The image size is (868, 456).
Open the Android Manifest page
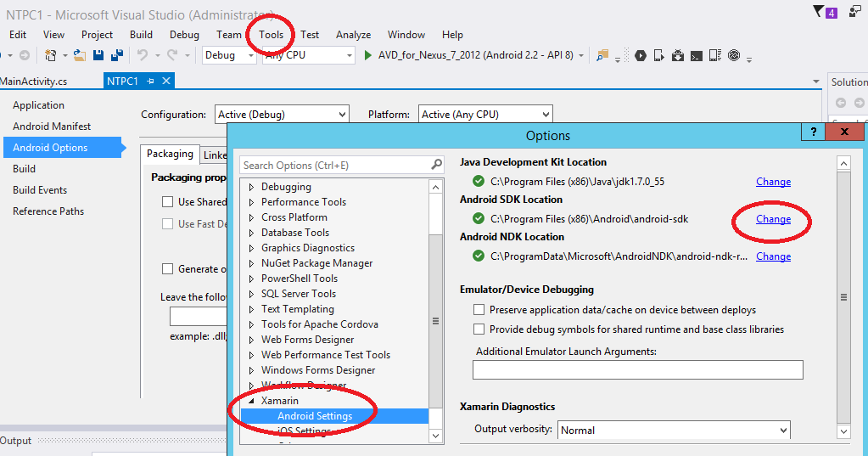(x=52, y=127)
